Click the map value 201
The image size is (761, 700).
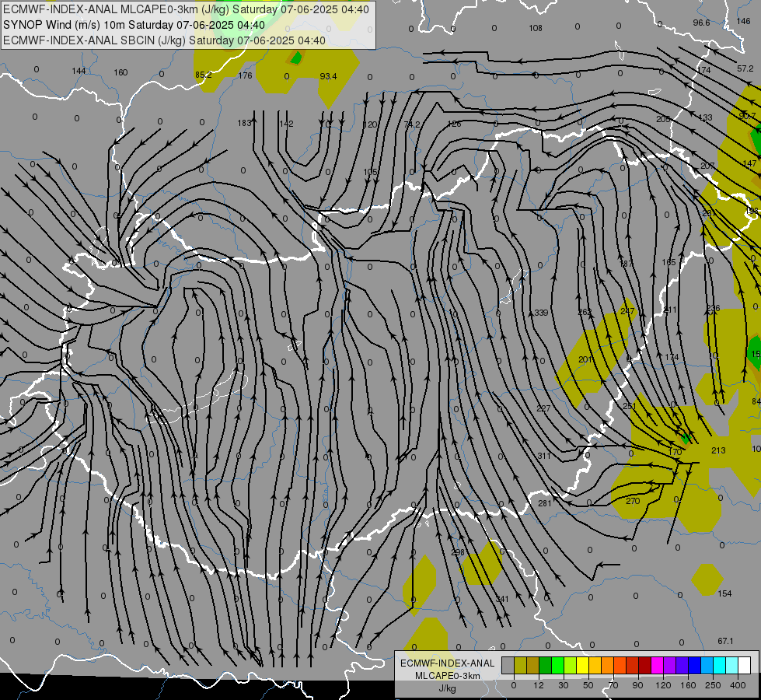585,359
